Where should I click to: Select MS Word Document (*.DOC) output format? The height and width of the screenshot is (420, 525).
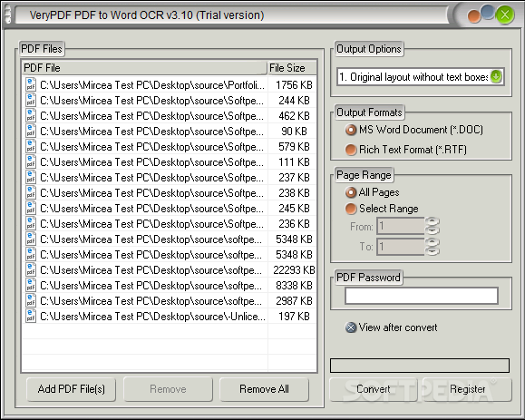tap(414, 130)
